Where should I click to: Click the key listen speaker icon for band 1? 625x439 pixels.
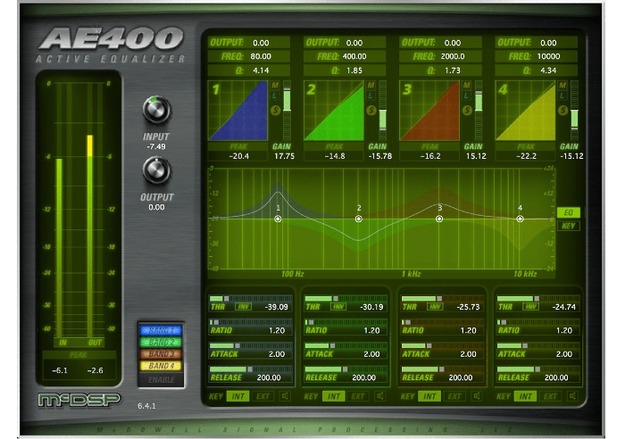285,396
